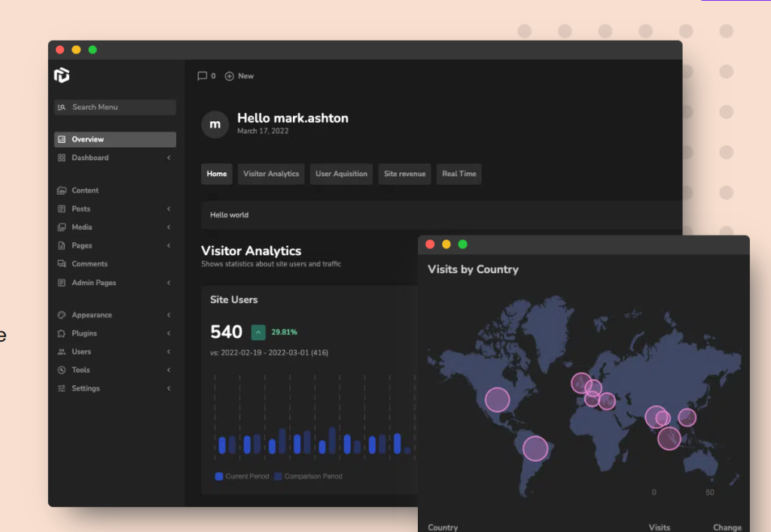
Task: Open Comments in the sidebar
Action: click(90, 264)
